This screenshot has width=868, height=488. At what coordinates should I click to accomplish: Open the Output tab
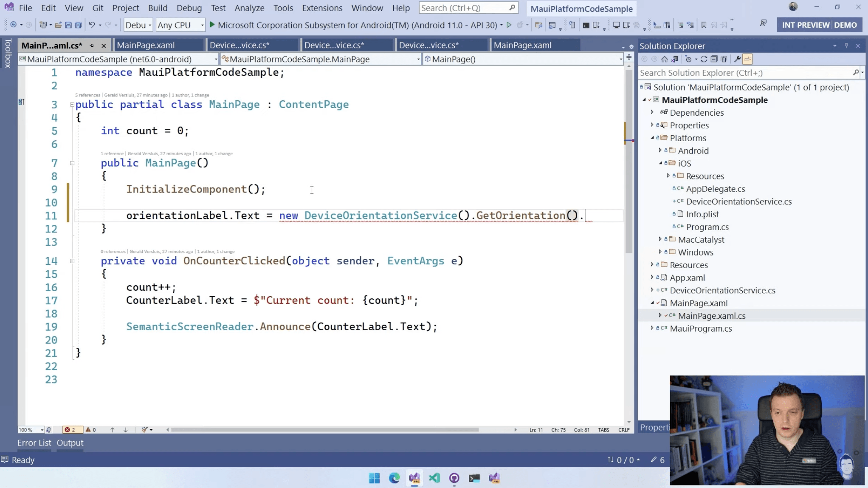click(70, 443)
